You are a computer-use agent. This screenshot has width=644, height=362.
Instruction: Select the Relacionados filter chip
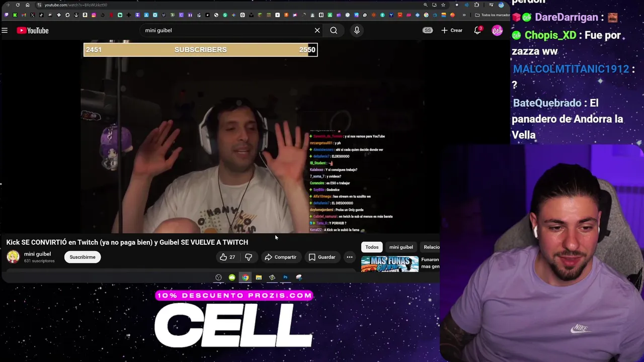pos(431,247)
